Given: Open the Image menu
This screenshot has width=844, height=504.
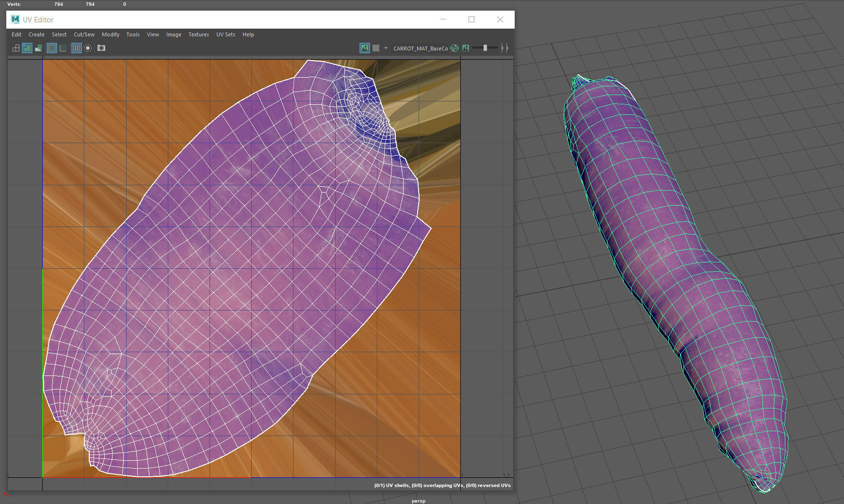Looking at the screenshot, I should click(174, 34).
